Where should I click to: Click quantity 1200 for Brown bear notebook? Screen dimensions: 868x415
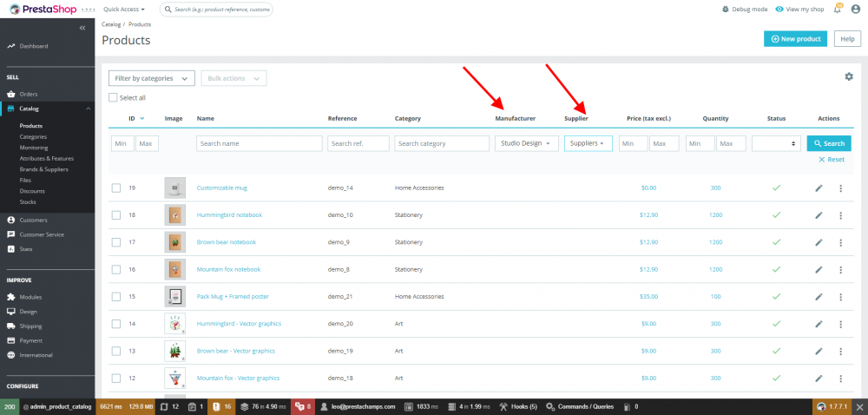click(715, 242)
